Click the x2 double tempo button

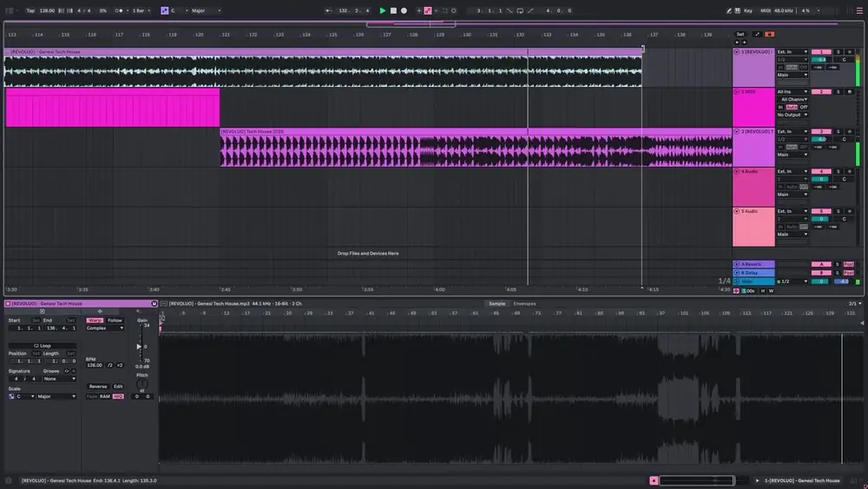[120, 366]
